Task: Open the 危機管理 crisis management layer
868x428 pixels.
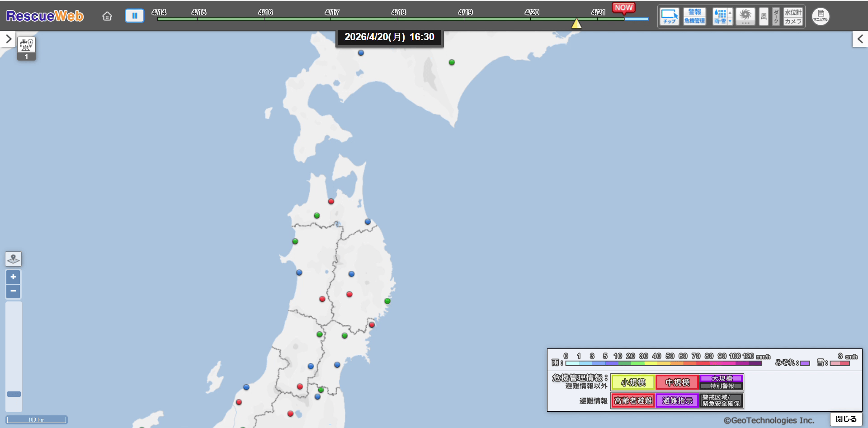Action: [694, 21]
